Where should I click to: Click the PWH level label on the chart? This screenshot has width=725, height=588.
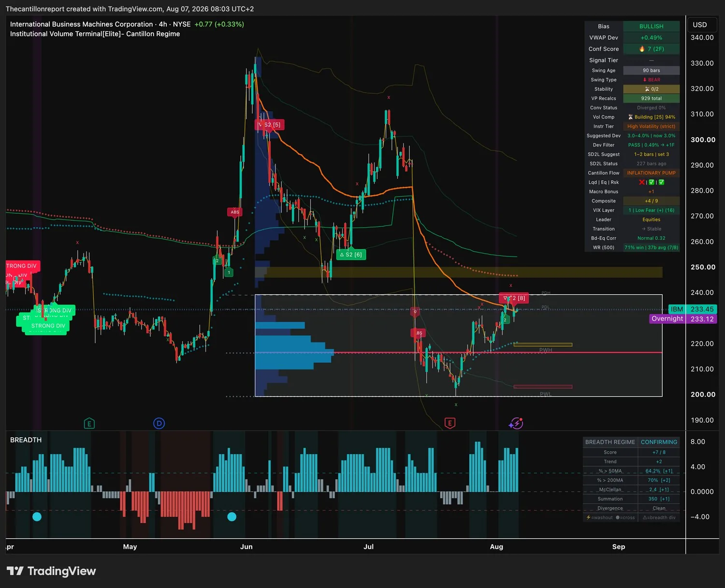point(546,350)
